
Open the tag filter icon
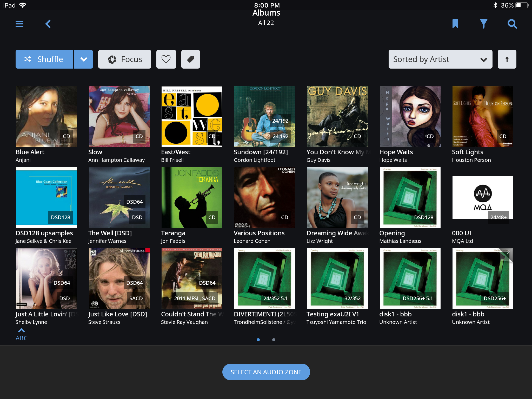point(191,59)
